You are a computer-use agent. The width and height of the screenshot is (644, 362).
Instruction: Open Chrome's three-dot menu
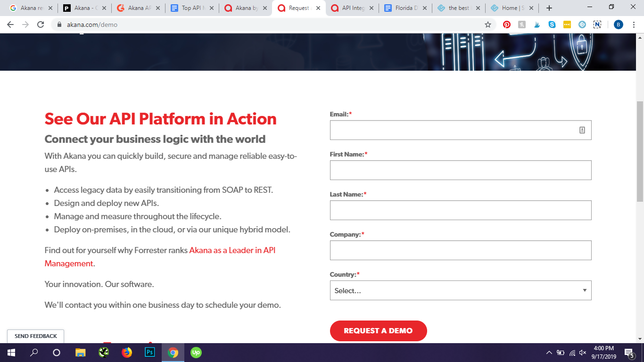(x=634, y=25)
